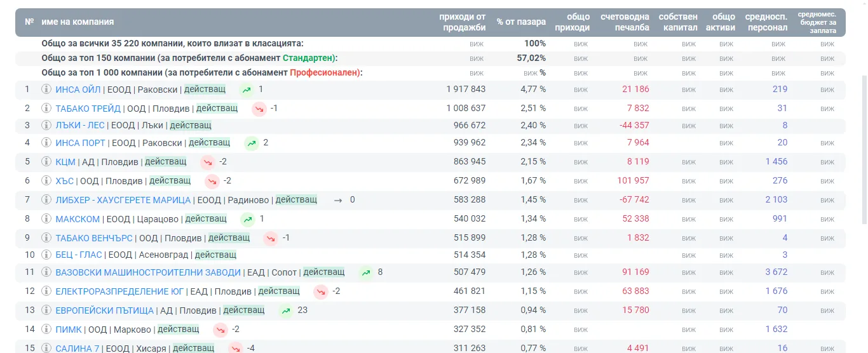Click info icon next to ИНСА ОЙЛ

click(46, 90)
